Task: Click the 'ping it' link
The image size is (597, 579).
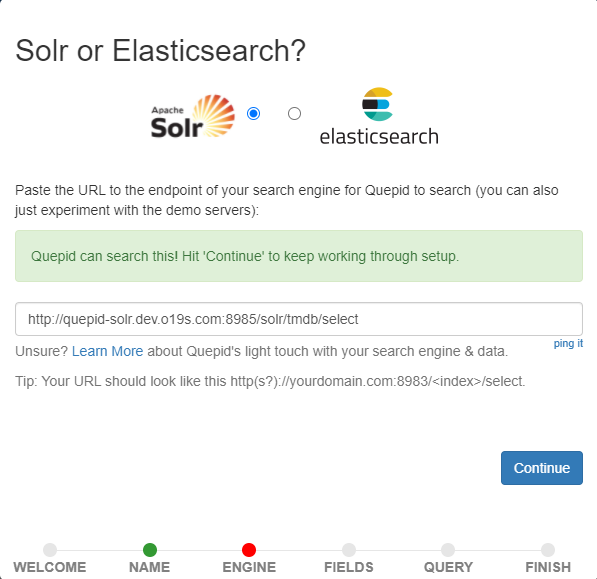Action: [568, 343]
